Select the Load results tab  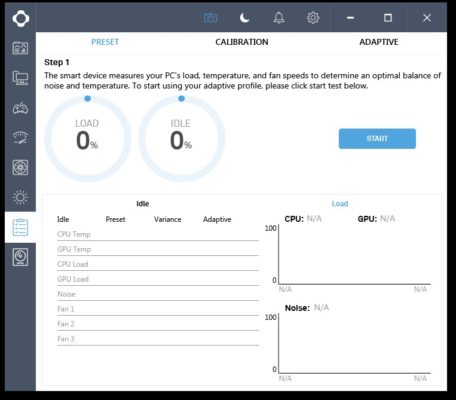coord(340,204)
